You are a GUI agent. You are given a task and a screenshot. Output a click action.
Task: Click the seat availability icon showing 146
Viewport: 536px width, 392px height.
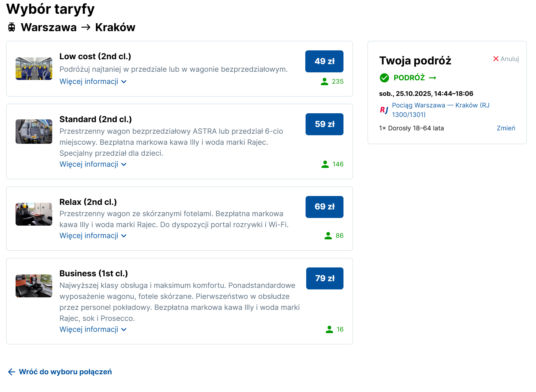325,164
